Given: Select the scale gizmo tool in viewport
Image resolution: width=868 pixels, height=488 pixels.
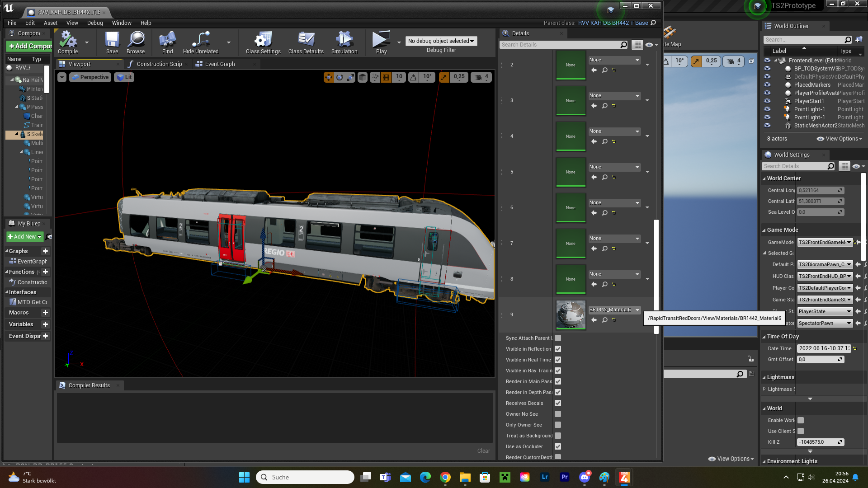Looking at the screenshot, I should click(350, 77).
